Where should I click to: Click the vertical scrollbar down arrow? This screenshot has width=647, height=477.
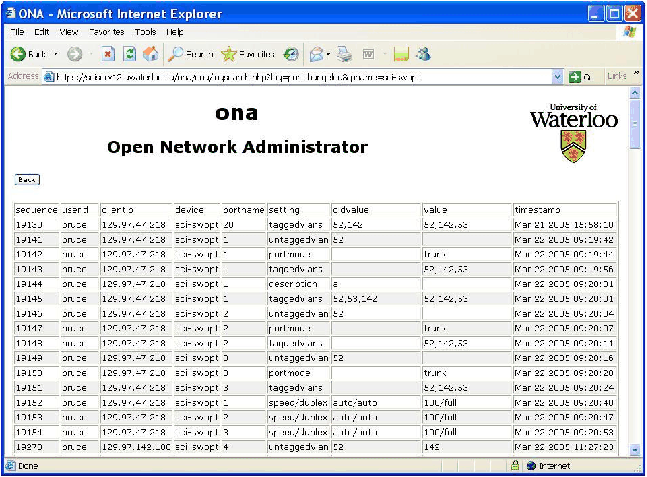[x=634, y=449]
